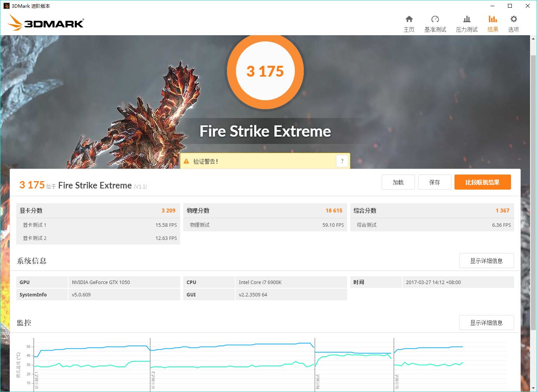Click the orange score circle 3 175
537x392 pixels.
coord(265,72)
